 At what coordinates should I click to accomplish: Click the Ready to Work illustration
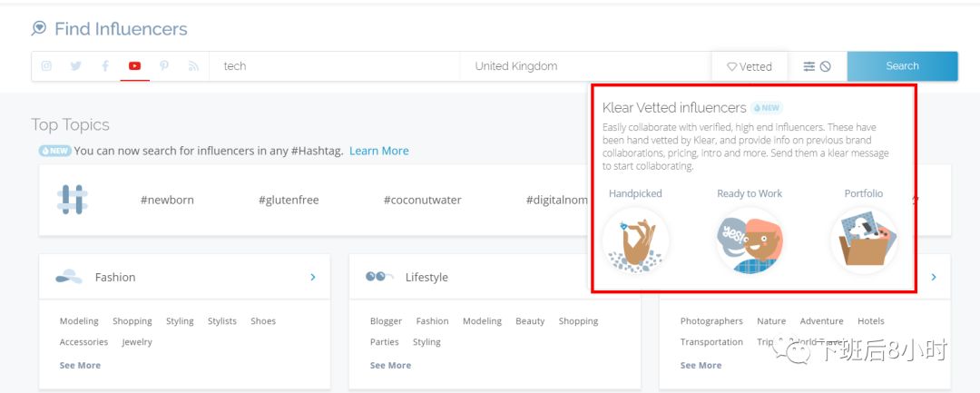pyautogui.click(x=750, y=241)
